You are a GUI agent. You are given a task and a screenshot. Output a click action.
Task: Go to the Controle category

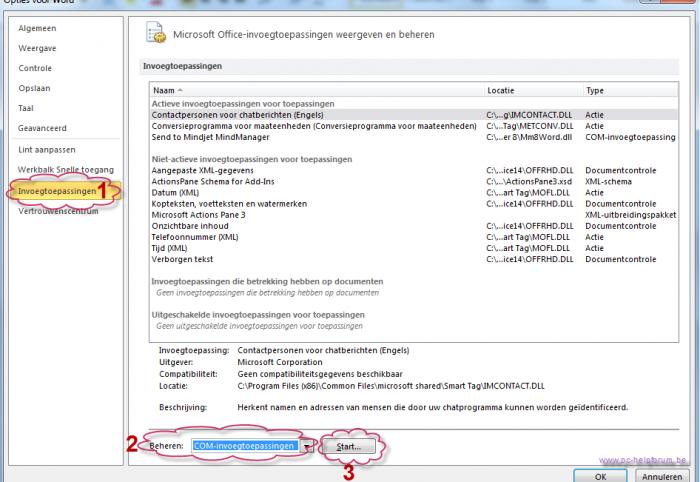(35, 68)
